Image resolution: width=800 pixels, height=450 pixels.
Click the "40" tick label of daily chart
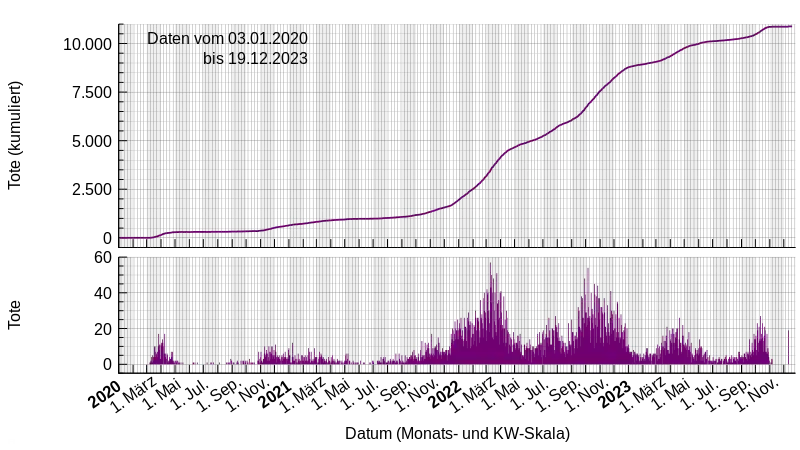[x=103, y=293]
